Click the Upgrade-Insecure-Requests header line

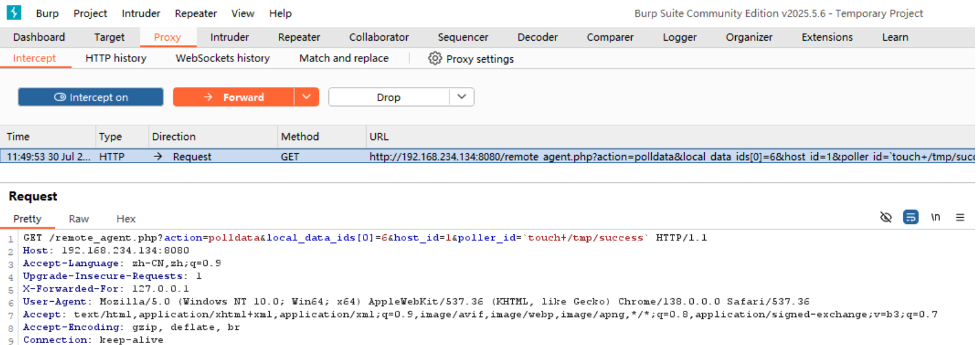pyautogui.click(x=112, y=276)
